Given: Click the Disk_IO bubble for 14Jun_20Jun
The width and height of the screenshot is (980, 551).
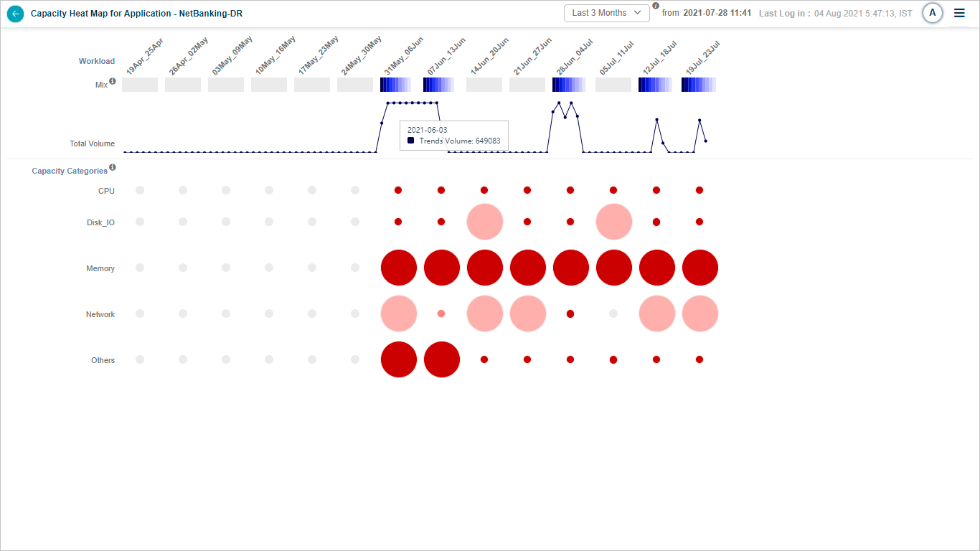Looking at the screenshot, I should (x=485, y=222).
